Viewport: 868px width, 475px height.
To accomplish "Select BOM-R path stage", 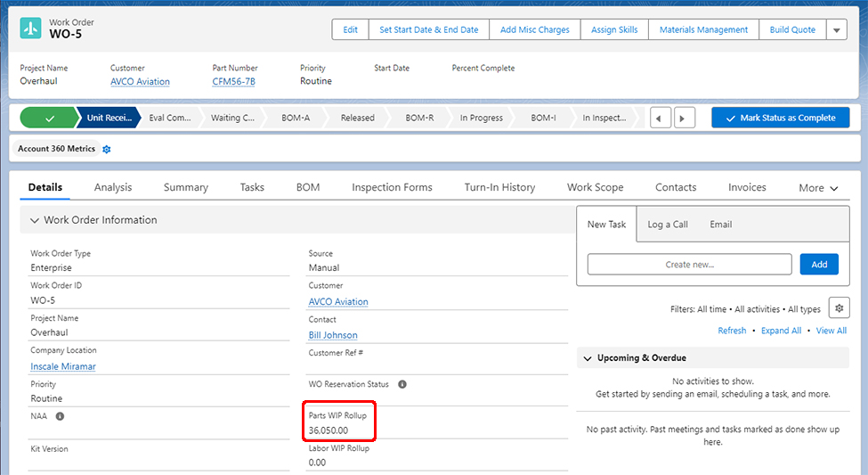I will point(419,118).
